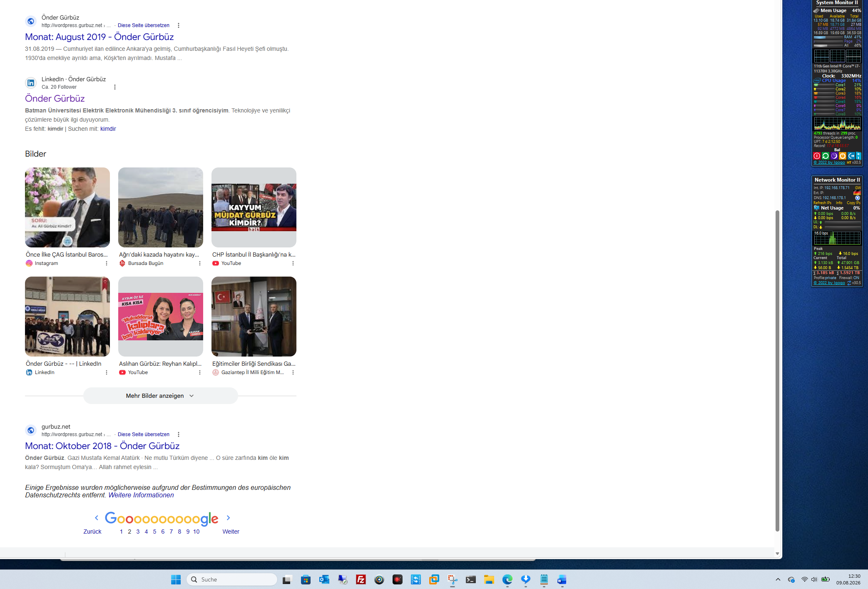The height and width of the screenshot is (589, 868).
Task: Click 'Diese Seite übersetzen' for gurbuz.net result
Action: point(144,434)
